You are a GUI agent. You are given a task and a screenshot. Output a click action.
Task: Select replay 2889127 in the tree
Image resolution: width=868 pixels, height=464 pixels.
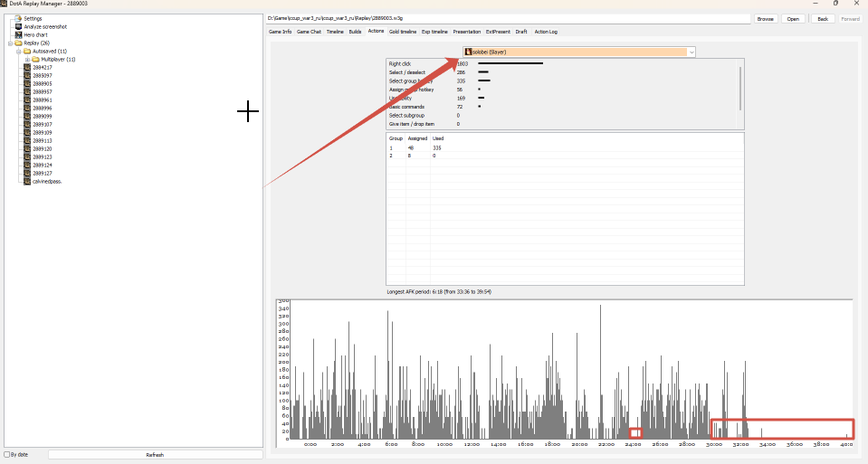pyautogui.click(x=42, y=173)
